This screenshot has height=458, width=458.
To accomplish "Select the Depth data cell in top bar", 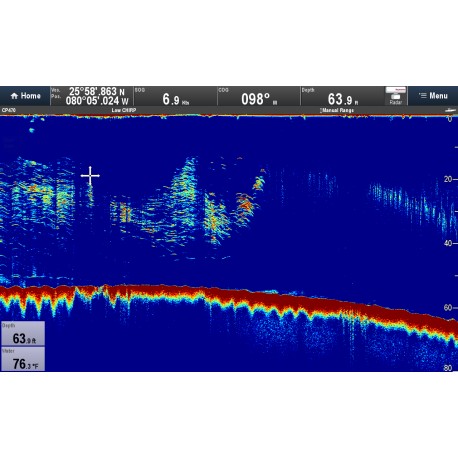I will [x=342, y=96].
